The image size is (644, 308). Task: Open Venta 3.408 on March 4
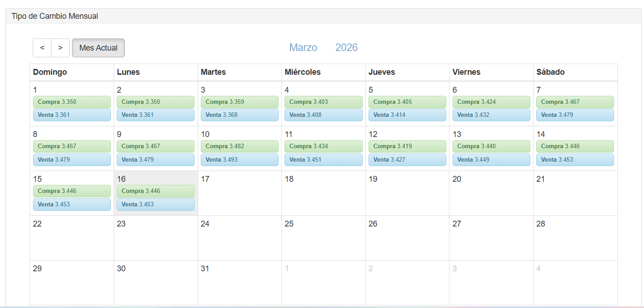(323, 115)
